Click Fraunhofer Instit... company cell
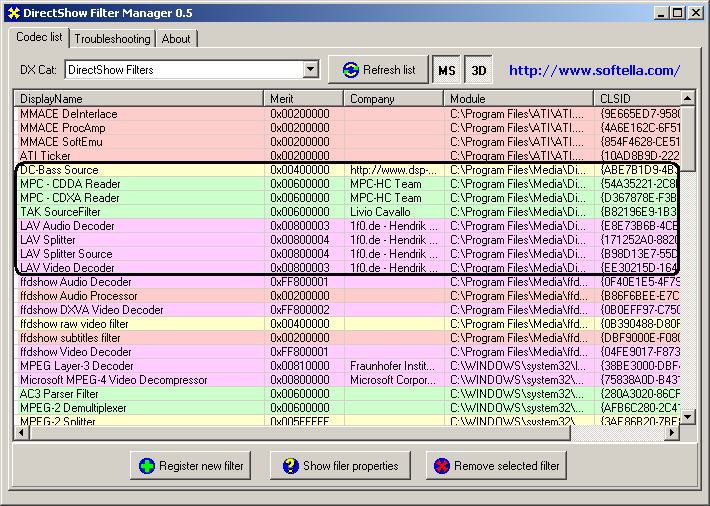The height and width of the screenshot is (506, 710). pos(393,366)
